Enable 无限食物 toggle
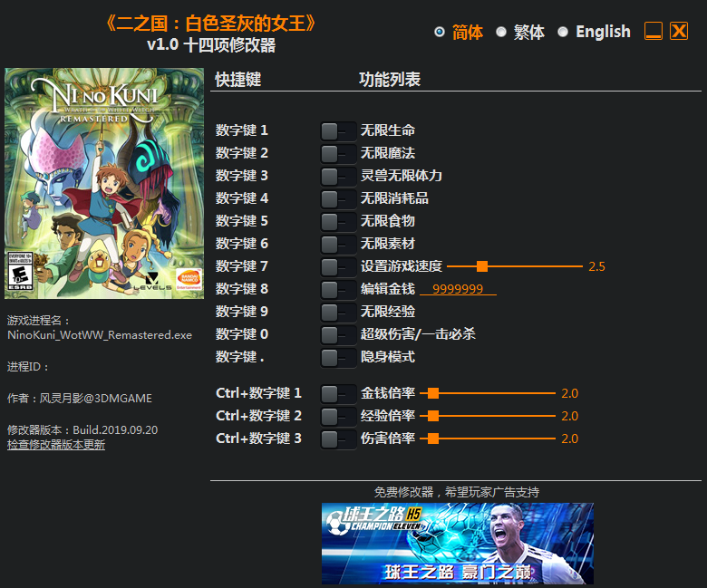This screenshot has width=707, height=588. [338, 222]
